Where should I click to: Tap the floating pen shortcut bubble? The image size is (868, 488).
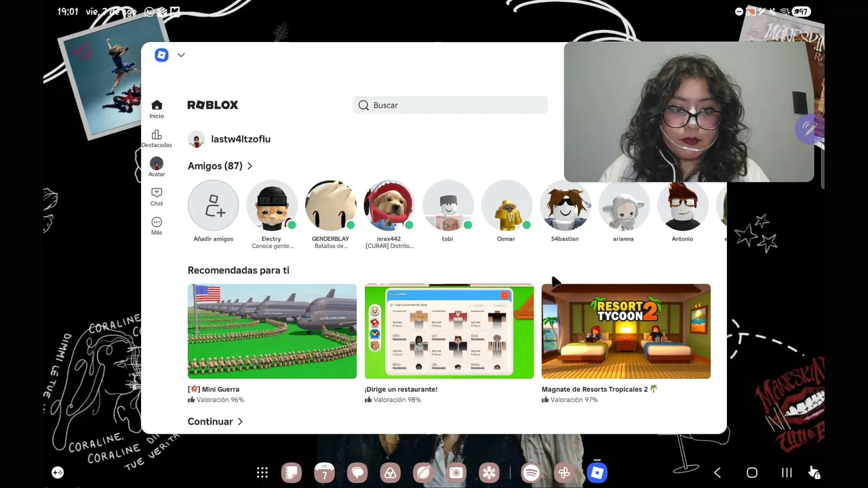[810, 129]
